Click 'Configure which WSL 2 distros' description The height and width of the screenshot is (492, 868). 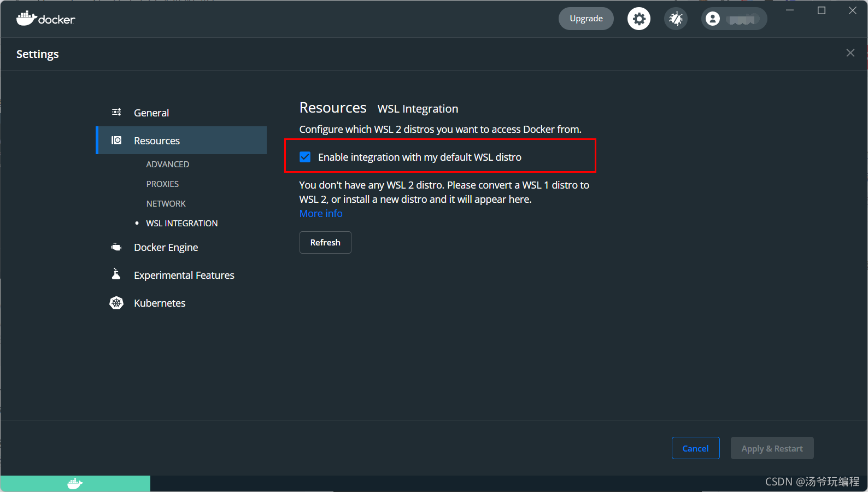tap(441, 130)
